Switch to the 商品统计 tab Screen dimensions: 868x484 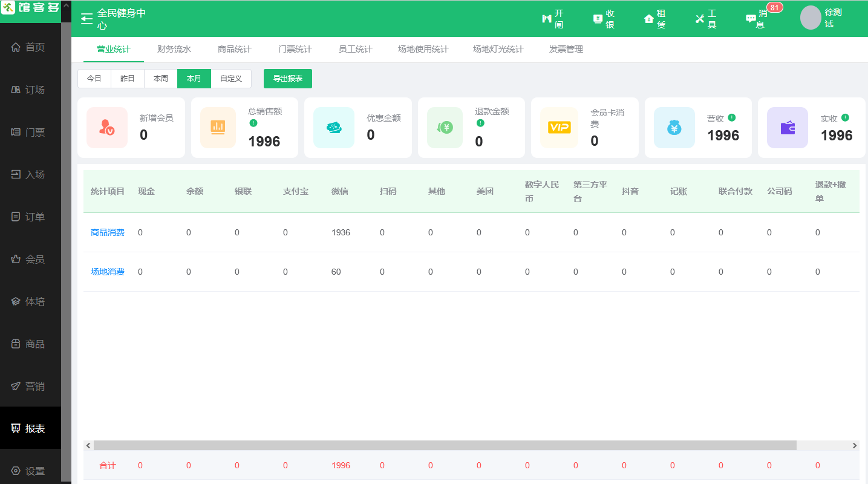235,49
